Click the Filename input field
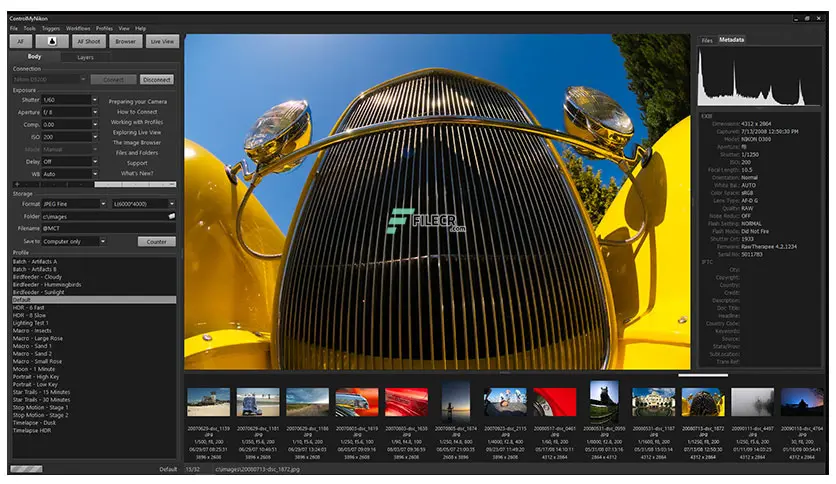Screen dimensions: 836x484 click(x=108, y=228)
